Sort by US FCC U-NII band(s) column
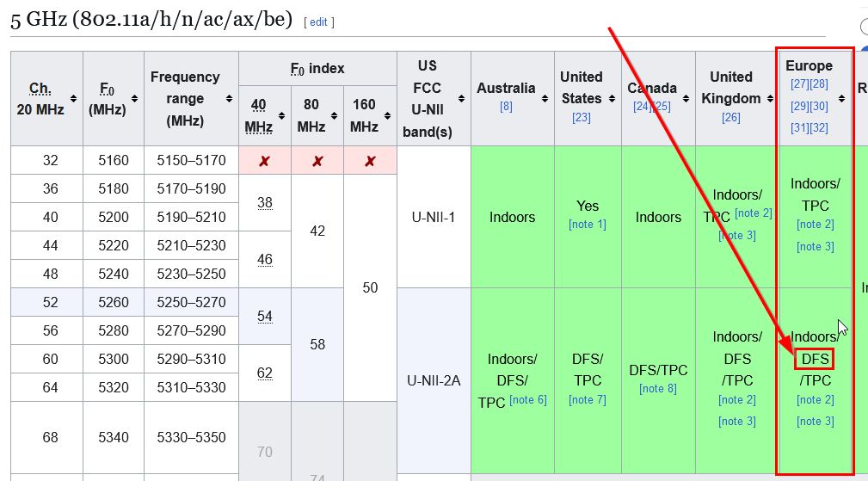 click(x=461, y=99)
